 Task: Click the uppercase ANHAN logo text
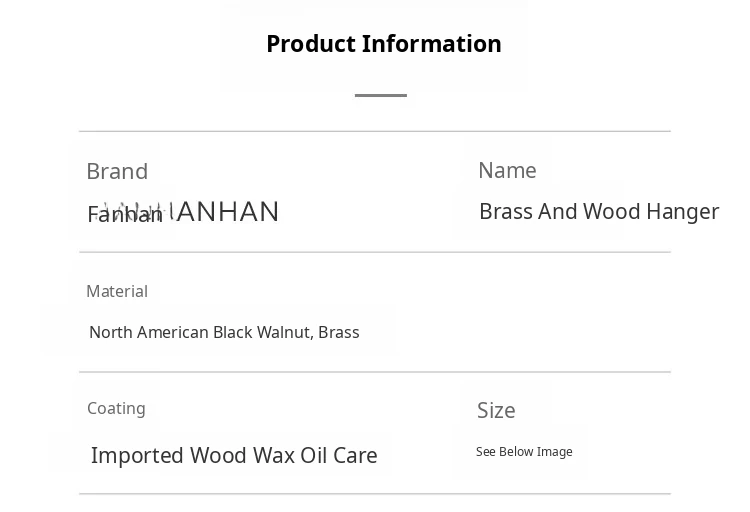(x=228, y=211)
